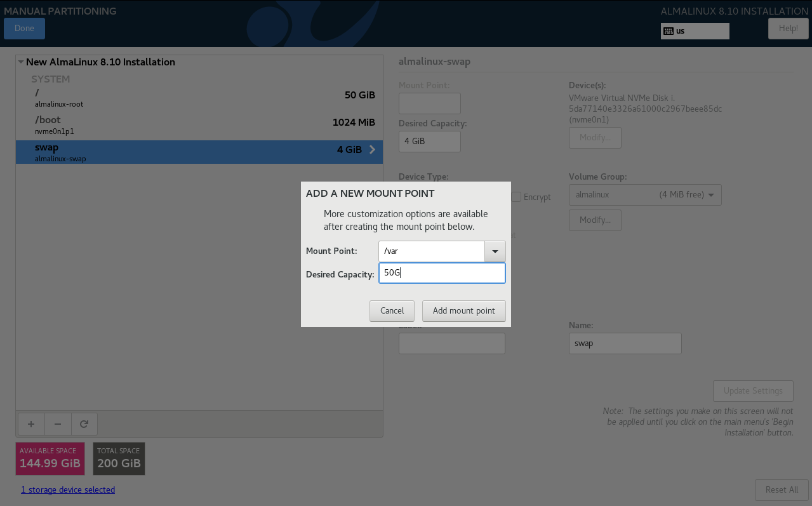This screenshot has height=506, width=812.
Task: Click the keyboard layout icon labeled us
Action: click(x=669, y=30)
